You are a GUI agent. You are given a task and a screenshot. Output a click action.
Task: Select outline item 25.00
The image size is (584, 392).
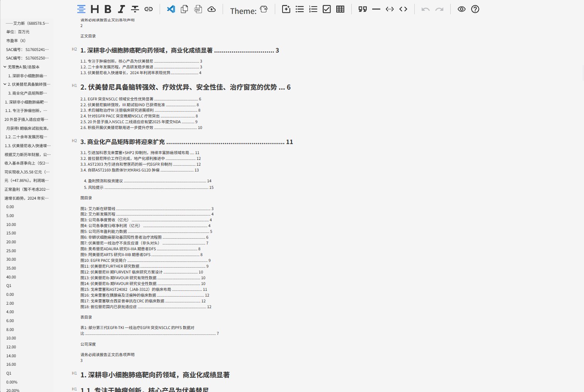click(11, 251)
